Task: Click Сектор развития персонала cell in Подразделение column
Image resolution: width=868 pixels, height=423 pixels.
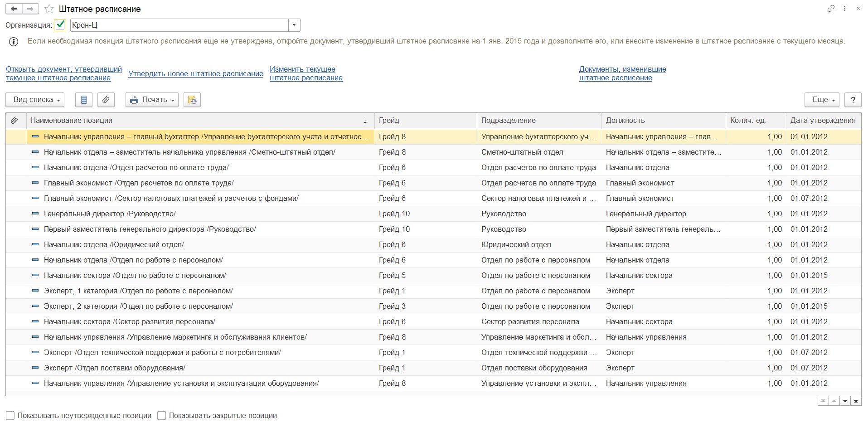Action: [539, 321]
